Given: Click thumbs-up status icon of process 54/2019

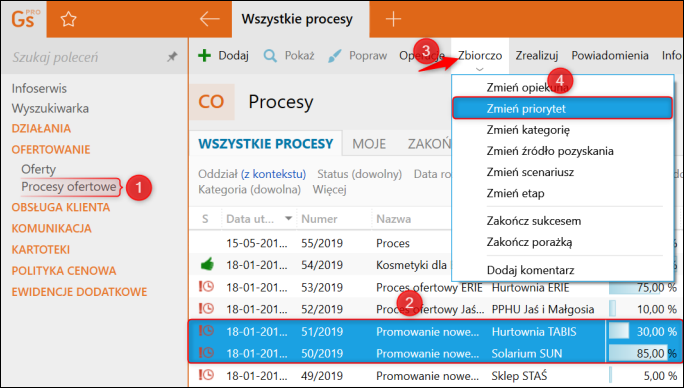Looking at the screenshot, I should (207, 264).
